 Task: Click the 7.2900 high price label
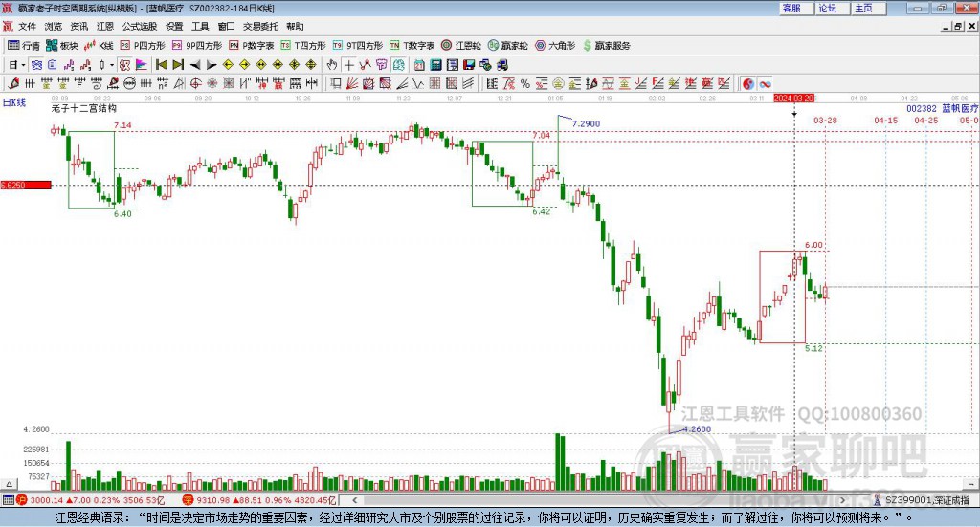coord(586,123)
